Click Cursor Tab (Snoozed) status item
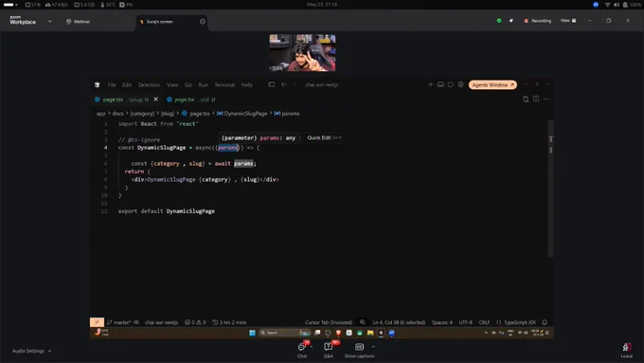 (329, 322)
